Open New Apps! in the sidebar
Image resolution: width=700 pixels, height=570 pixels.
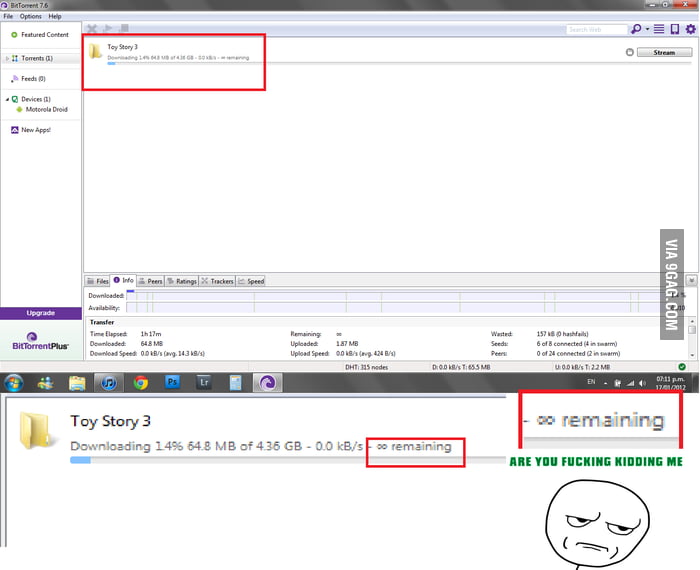coord(35,130)
